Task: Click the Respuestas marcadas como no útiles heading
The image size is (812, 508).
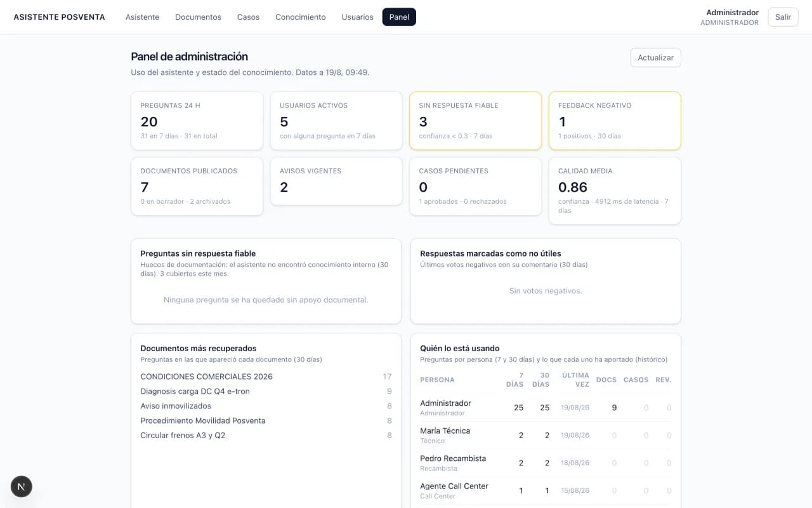Action: (490, 253)
